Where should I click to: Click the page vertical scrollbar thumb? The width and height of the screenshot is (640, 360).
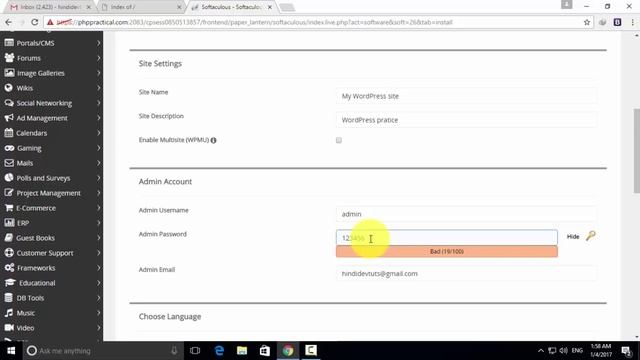tap(636, 151)
